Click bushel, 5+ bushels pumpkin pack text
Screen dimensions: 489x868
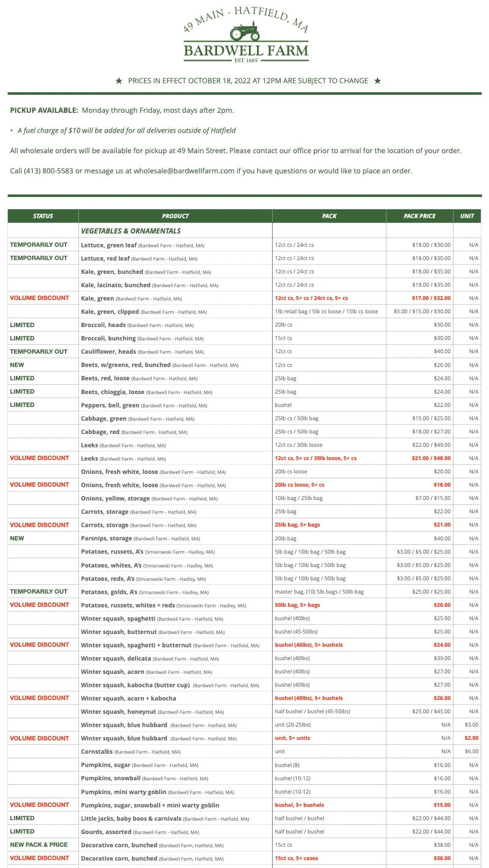pyautogui.click(x=299, y=805)
